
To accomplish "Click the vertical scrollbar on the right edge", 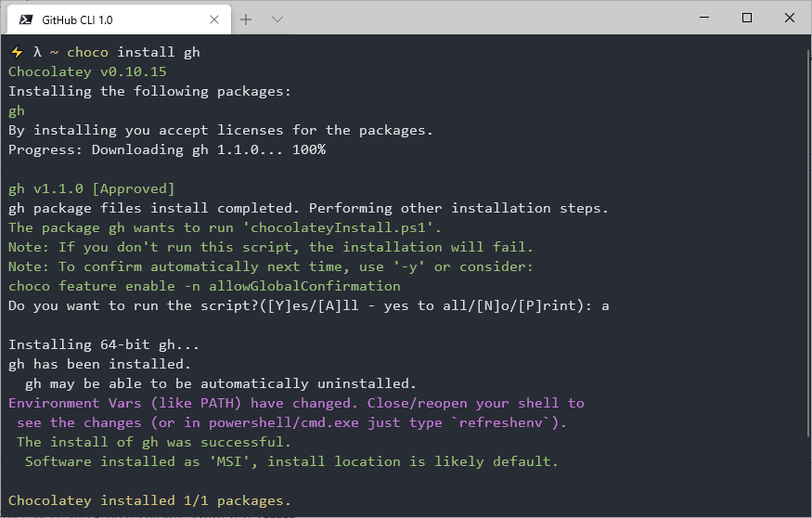I will click(808, 243).
